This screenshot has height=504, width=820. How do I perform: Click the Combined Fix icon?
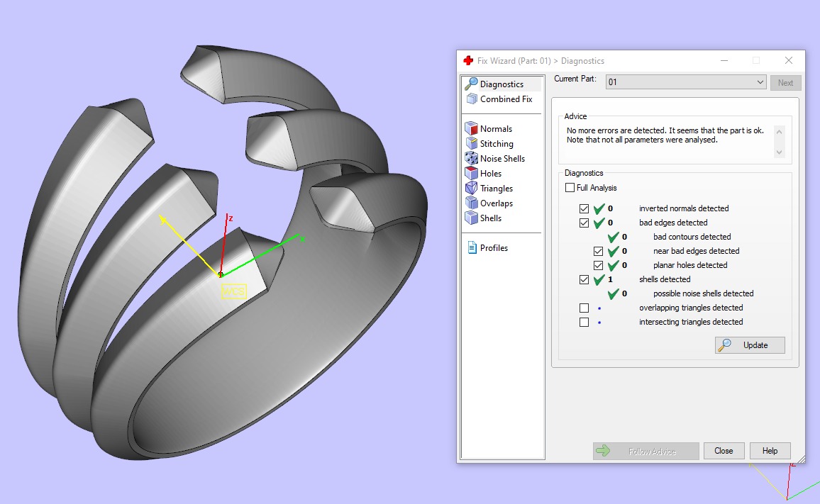[472, 99]
